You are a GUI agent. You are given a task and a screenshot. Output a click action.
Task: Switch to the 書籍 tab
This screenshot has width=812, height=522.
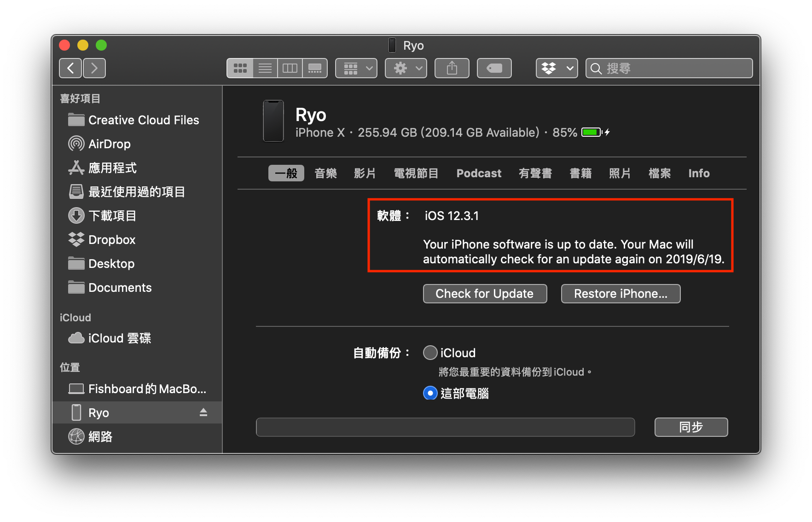pos(580,173)
